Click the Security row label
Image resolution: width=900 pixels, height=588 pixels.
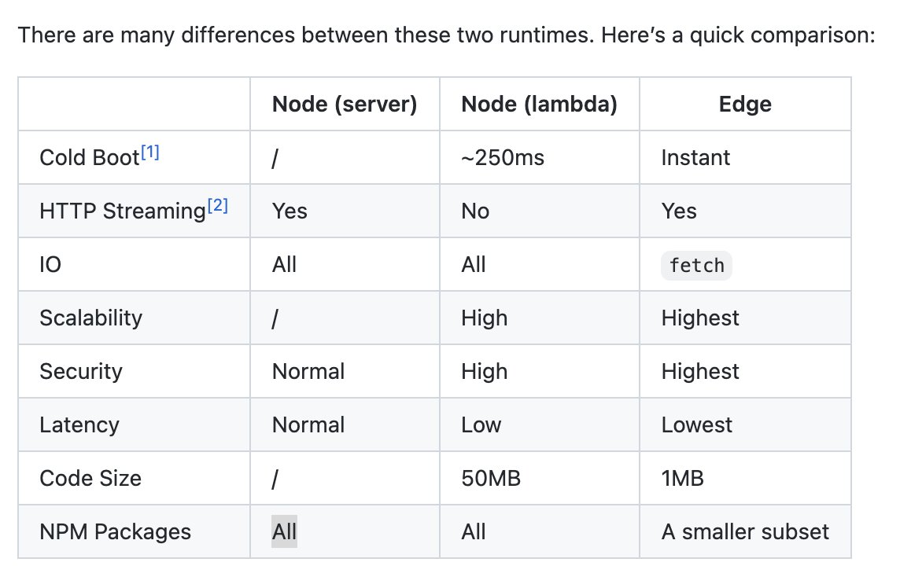click(x=81, y=372)
